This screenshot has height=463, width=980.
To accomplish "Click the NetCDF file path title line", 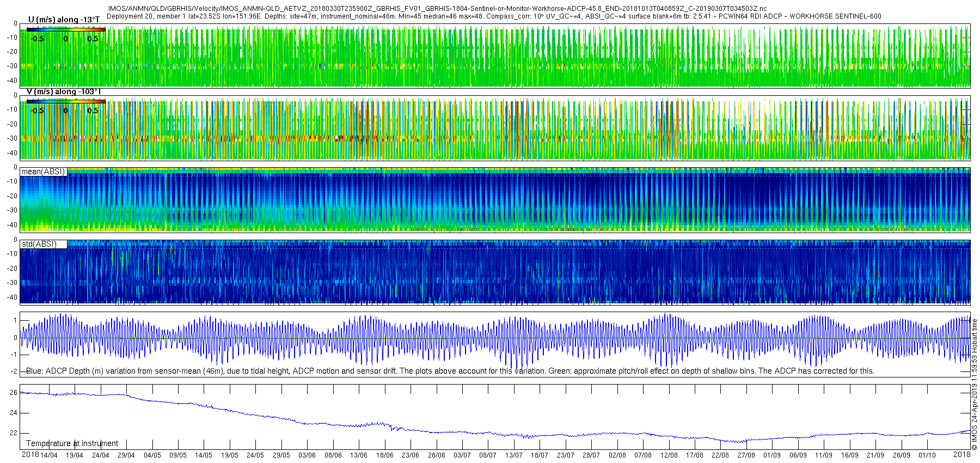I will pos(437,9).
